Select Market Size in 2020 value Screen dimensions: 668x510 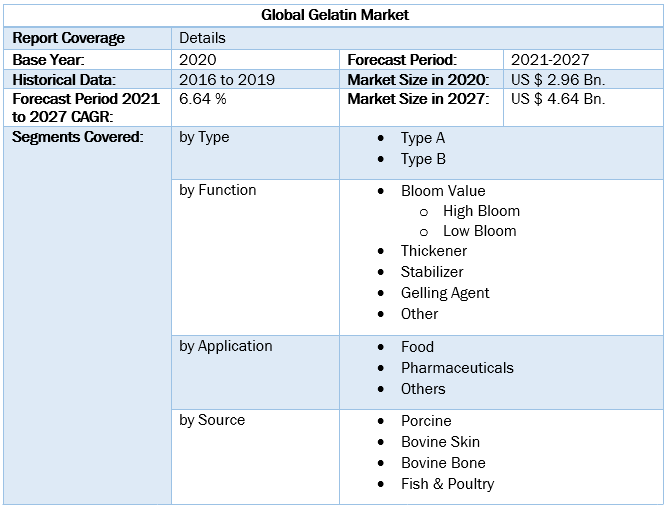click(x=558, y=79)
